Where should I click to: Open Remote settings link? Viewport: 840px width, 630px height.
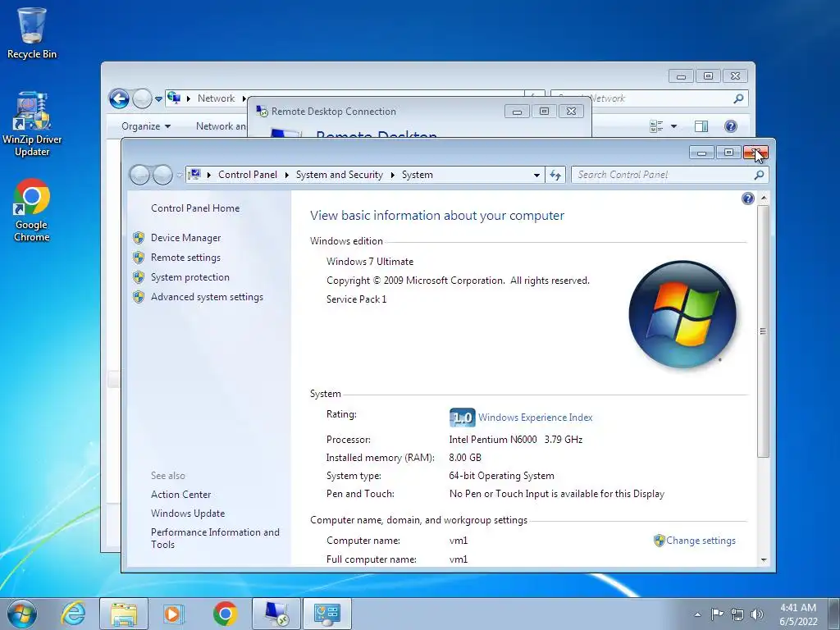point(185,258)
